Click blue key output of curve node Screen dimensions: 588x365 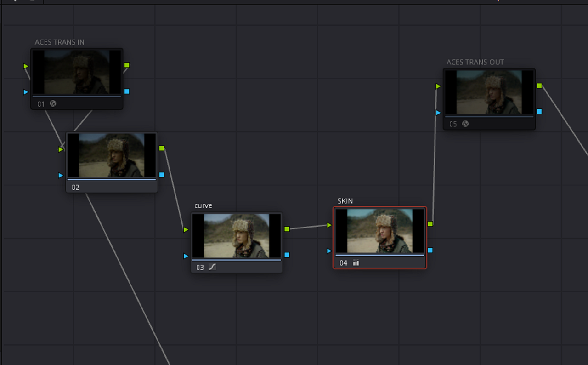287,255
